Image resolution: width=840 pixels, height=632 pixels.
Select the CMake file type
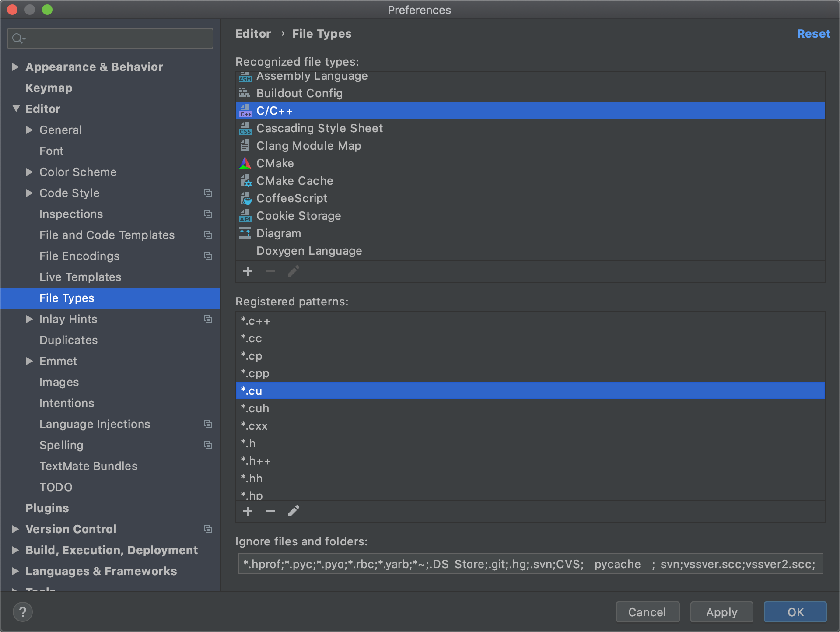[275, 163]
